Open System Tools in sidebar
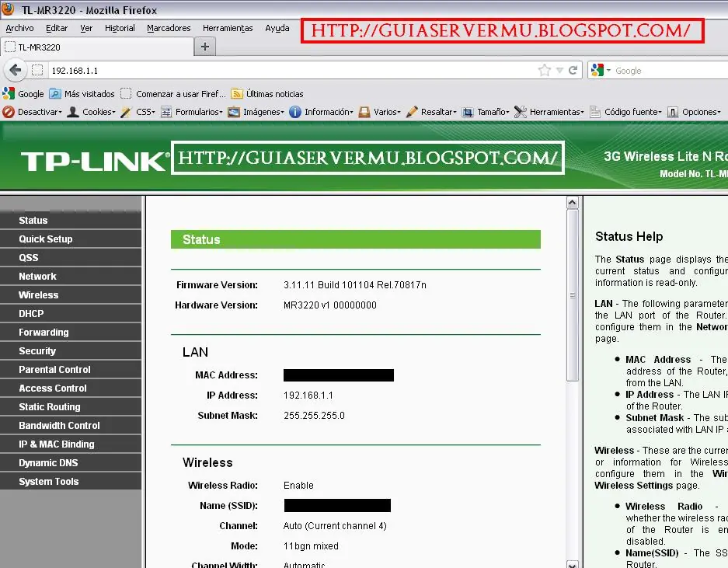 [x=71, y=481]
